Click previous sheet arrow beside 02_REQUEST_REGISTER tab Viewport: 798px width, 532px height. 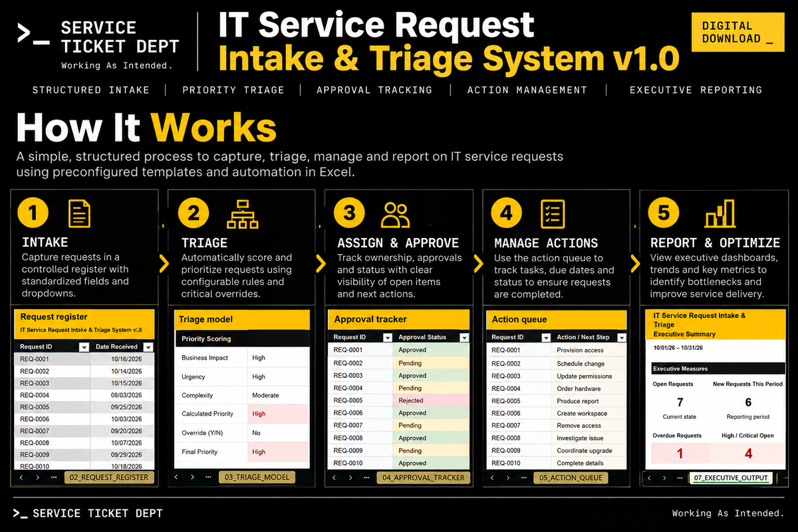click(21, 477)
